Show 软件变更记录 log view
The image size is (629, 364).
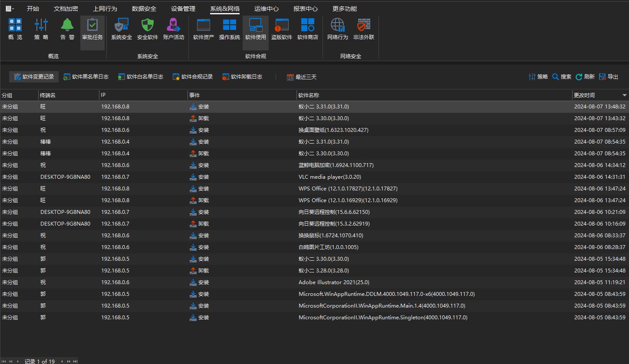click(x=34, y=77)
